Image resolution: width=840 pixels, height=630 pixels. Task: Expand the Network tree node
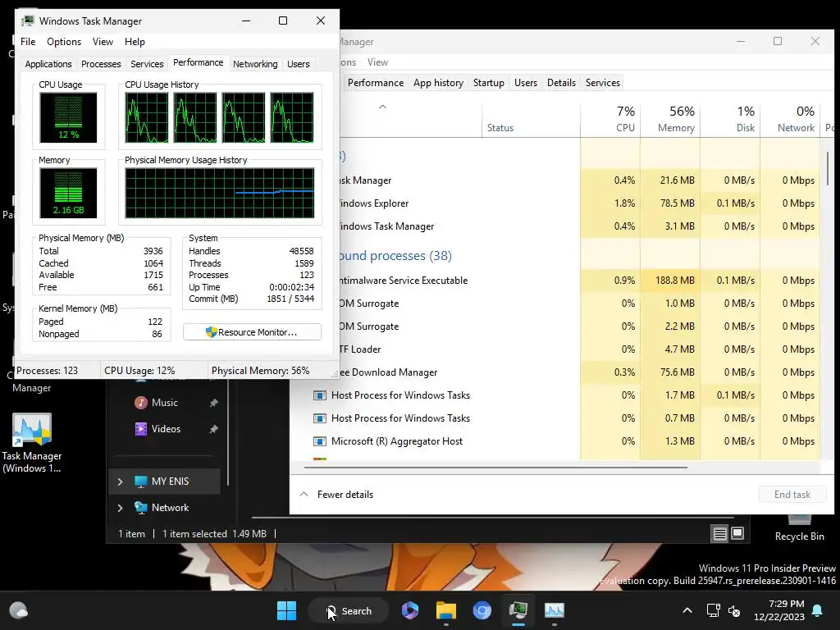[x=120, y=508]
